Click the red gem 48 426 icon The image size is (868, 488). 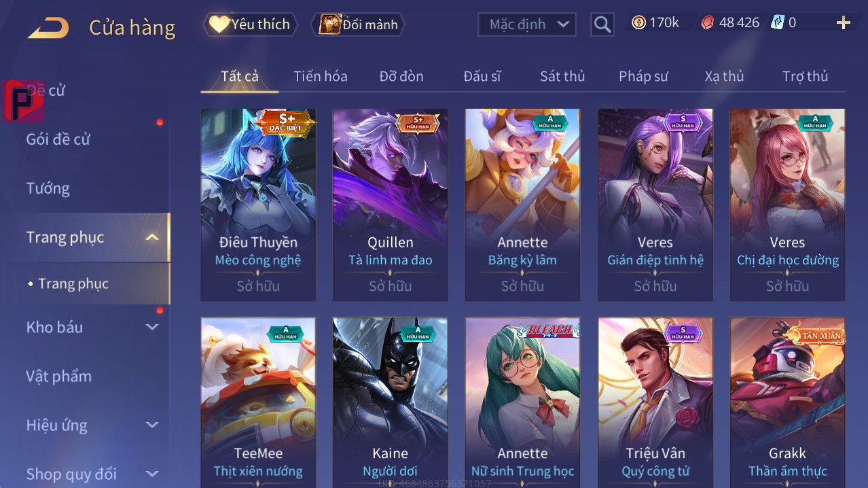[x=708, y=23]
